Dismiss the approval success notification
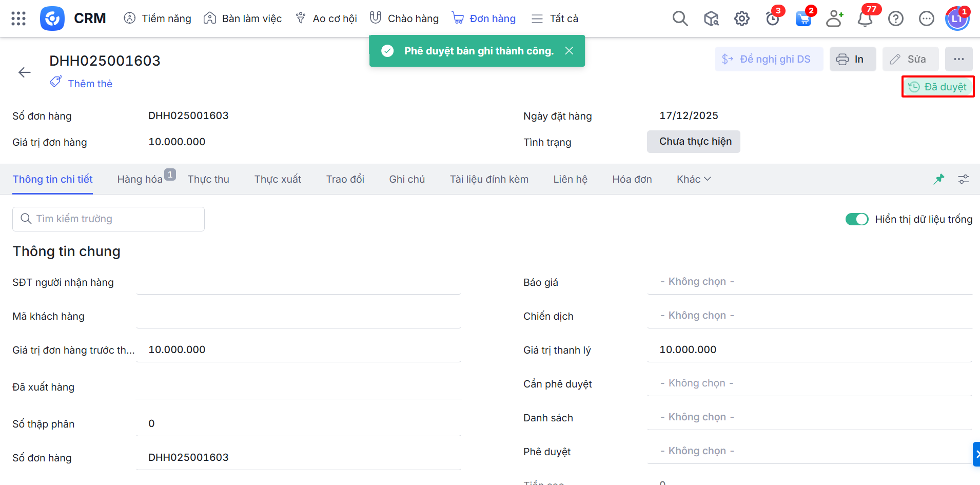The image size is (980, 485). 569,51
